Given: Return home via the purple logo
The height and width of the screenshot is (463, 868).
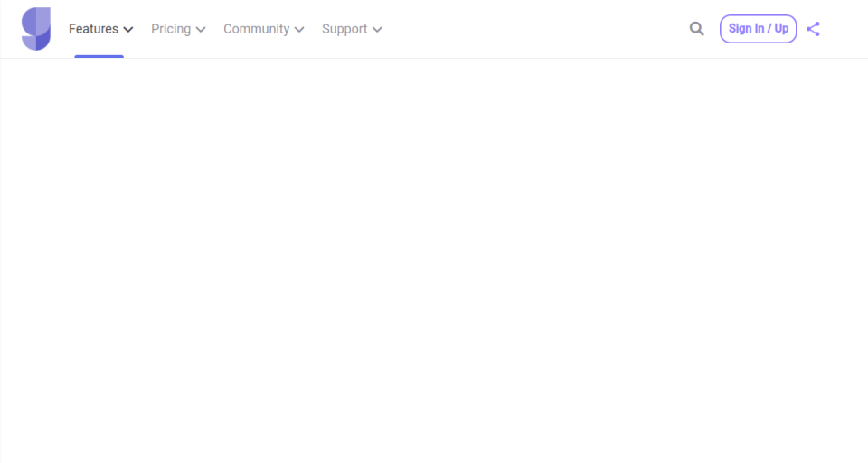Looking at the screenshot, I should (x=36, y=29).
